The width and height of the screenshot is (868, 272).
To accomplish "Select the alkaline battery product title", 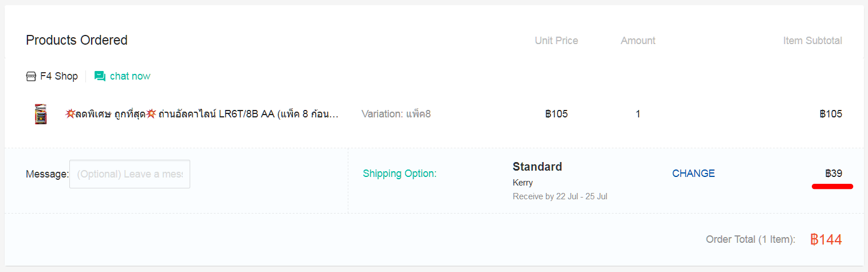I will [x=202, y=114].
